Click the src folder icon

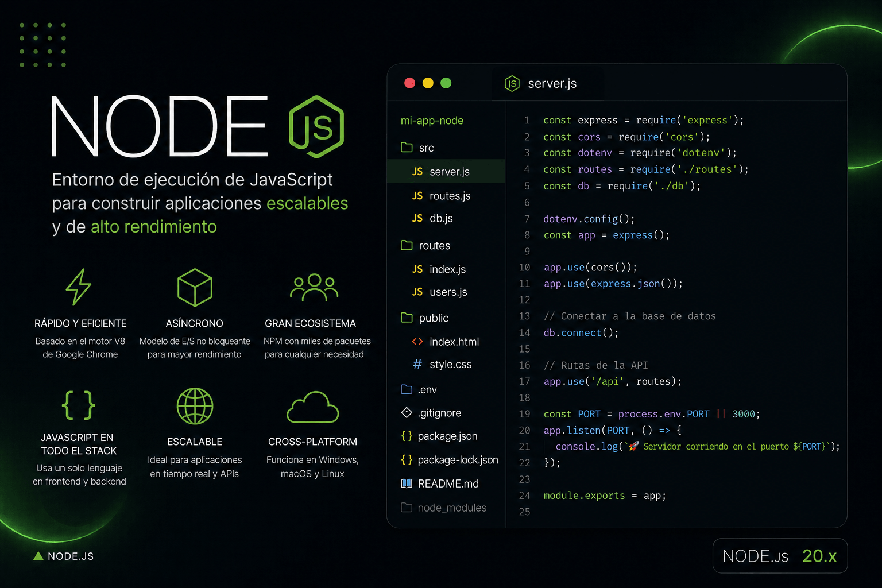[x=407, y=148]
